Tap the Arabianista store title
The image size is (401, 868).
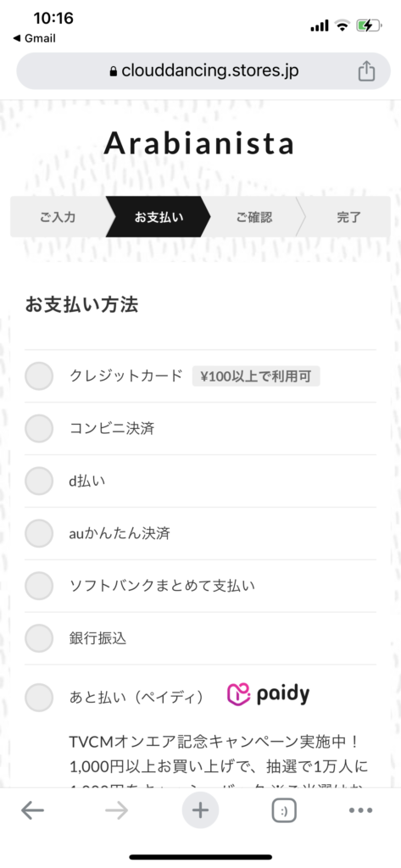click(199, 143)
